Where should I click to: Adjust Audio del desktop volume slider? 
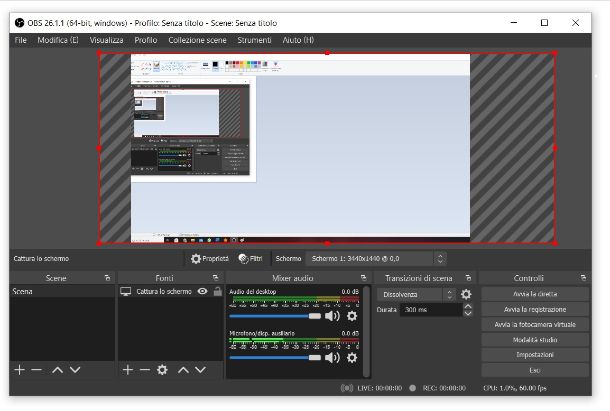coord(275,316)
